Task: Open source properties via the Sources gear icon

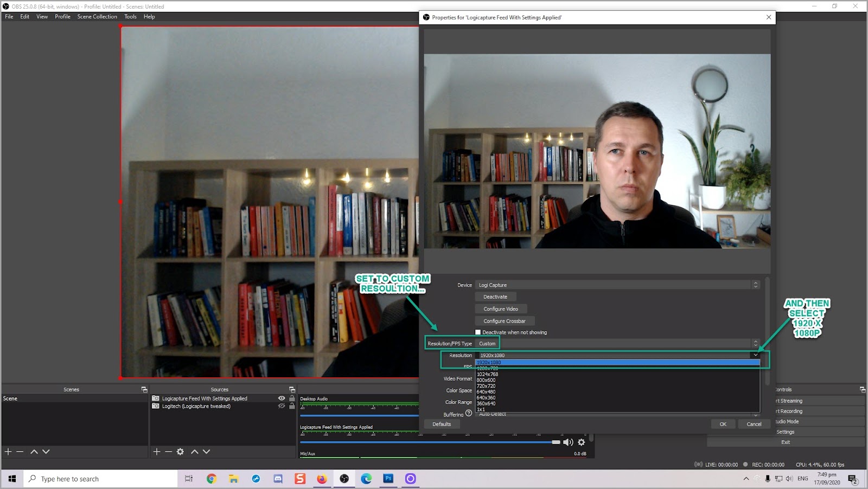Action: (x=181, y=452)
